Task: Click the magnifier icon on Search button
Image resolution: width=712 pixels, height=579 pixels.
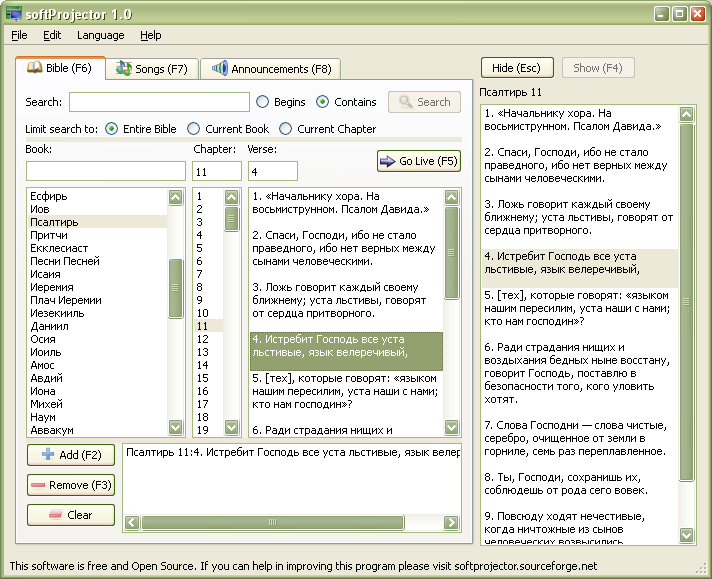Action: click(x=405, y=101)
